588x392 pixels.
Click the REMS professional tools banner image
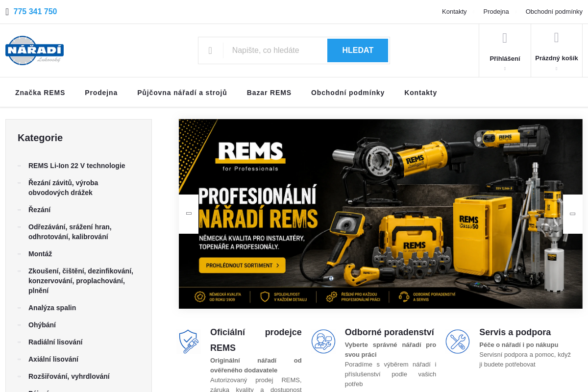381,214
